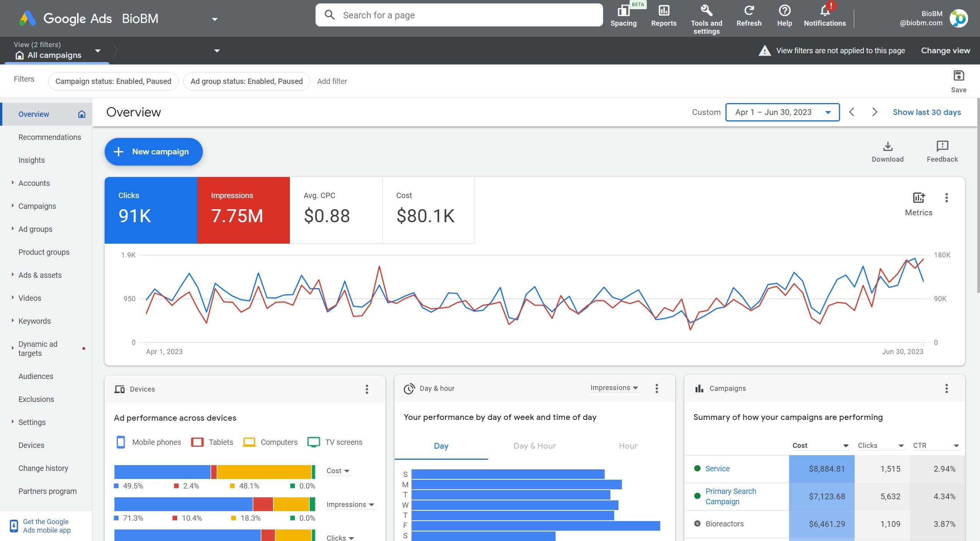This screenshot has width=980, height=541.
Task: Click the search magnifier icon
Action: (329, 15)
